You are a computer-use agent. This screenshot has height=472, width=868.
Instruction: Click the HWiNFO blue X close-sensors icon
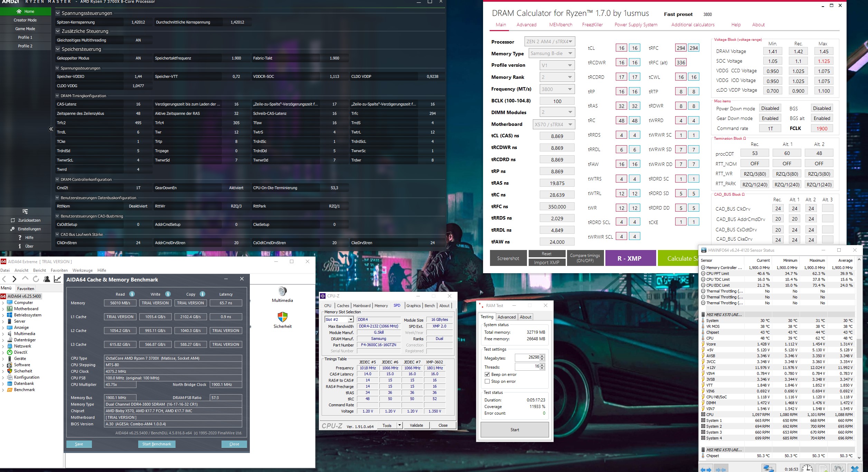(x=855, y=469)
